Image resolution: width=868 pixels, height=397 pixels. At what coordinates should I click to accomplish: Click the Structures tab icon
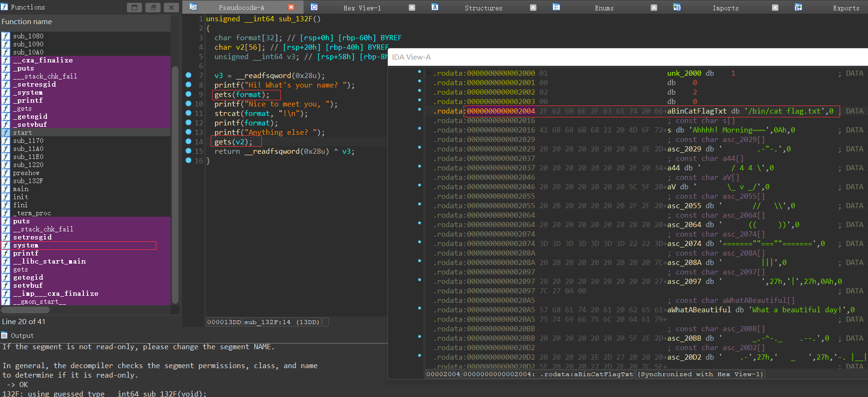[435, 7]
